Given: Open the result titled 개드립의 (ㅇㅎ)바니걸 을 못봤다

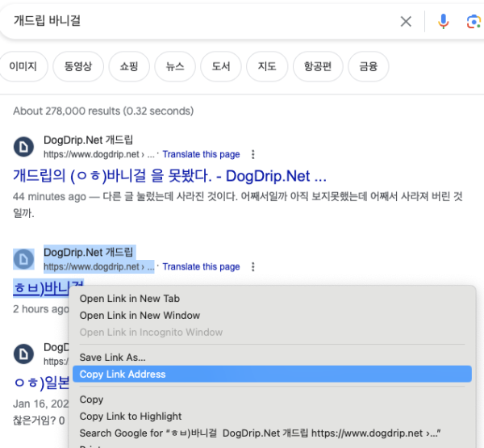Looking at the screenshot, I should tap(169, 176).
